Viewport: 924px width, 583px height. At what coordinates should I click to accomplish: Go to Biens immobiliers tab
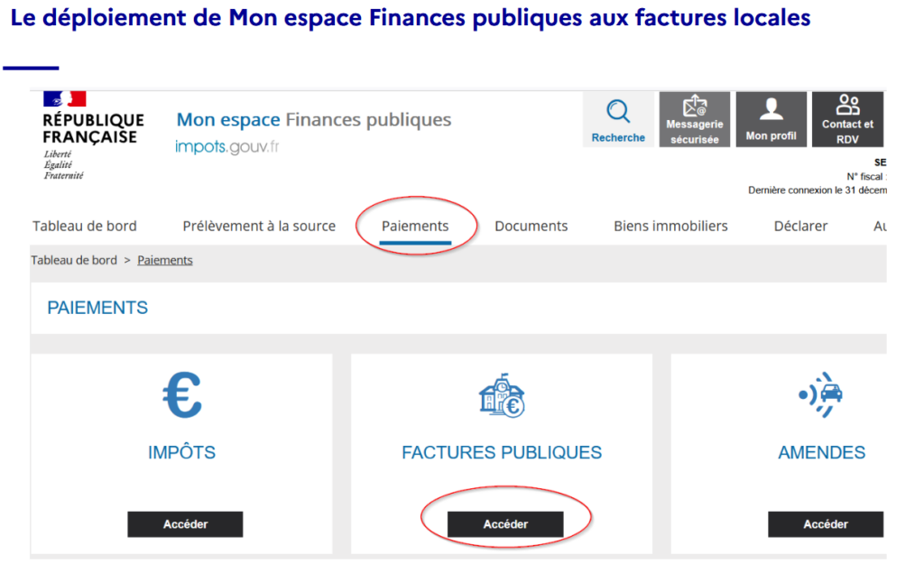670,227
